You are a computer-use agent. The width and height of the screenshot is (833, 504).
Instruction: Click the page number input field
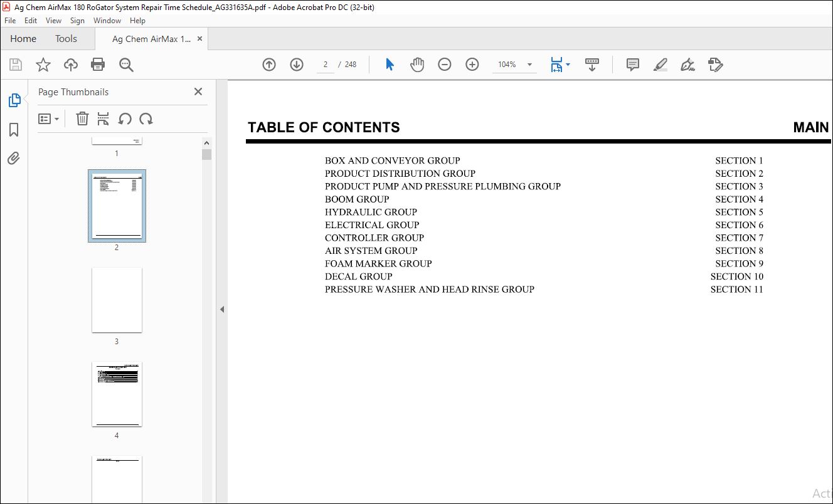click(x=326, y=65)
